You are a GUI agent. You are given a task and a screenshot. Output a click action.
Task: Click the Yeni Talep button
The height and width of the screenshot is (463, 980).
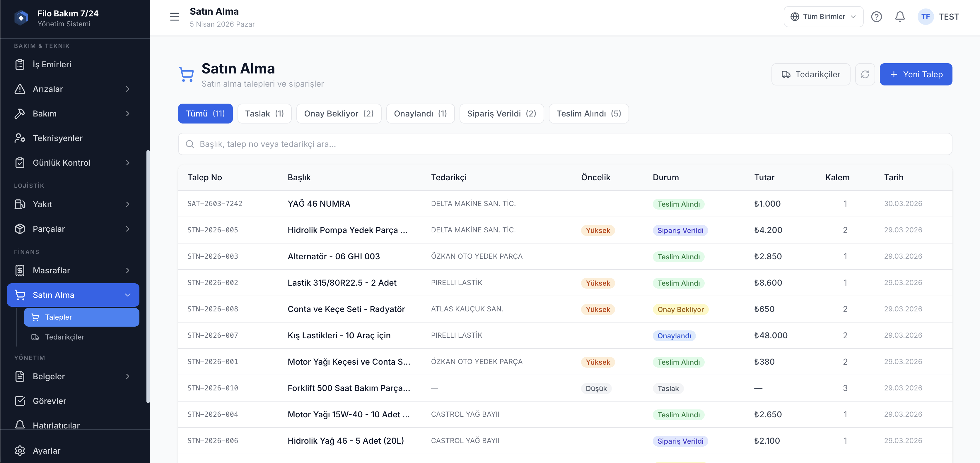(x=915, y=75)
